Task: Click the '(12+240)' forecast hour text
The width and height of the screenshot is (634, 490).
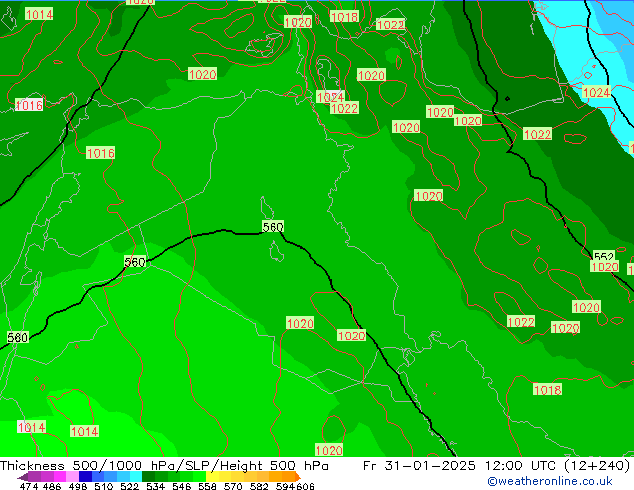Action: (597, 466)
